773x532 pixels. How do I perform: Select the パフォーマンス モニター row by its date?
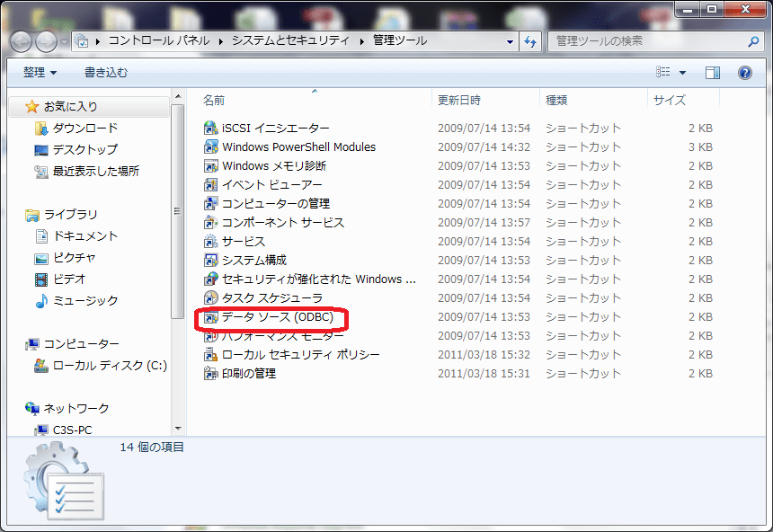pyautogui.click(x=484, y=336)
